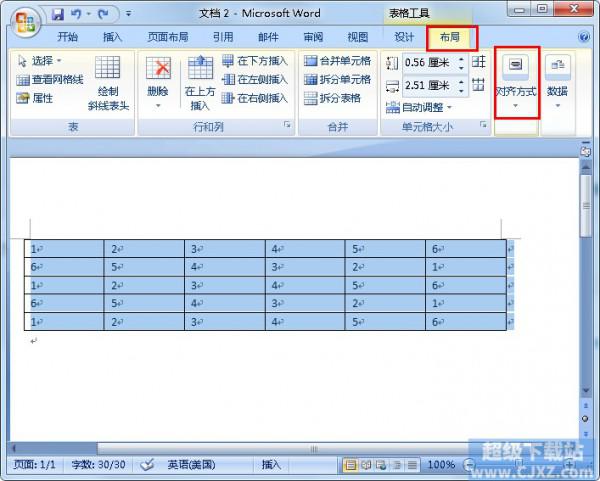Click the distribute rows evenly icon

pos(478,62)
